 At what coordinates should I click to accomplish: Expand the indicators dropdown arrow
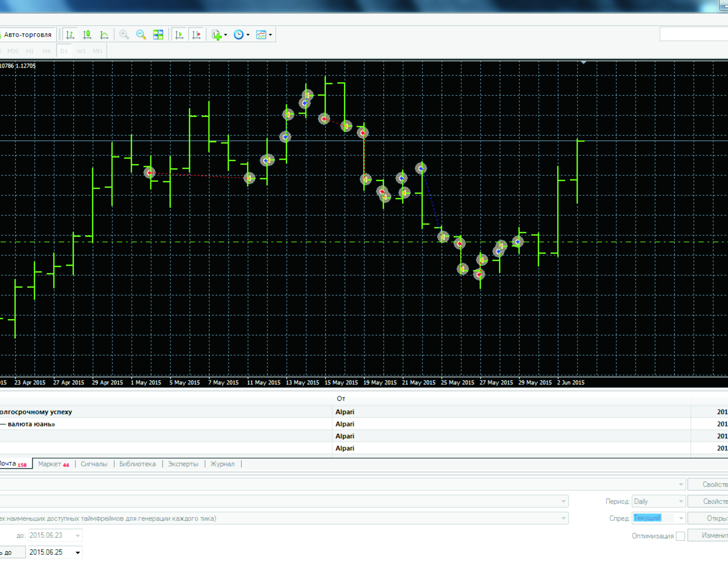tap(226, 35)
